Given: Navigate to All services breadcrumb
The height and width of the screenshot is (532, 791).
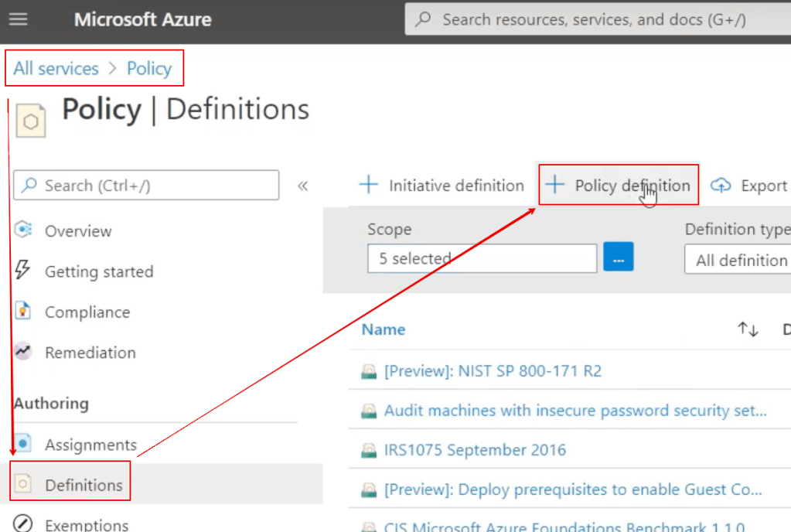Looking at the screenshot, I should [56, 68].
